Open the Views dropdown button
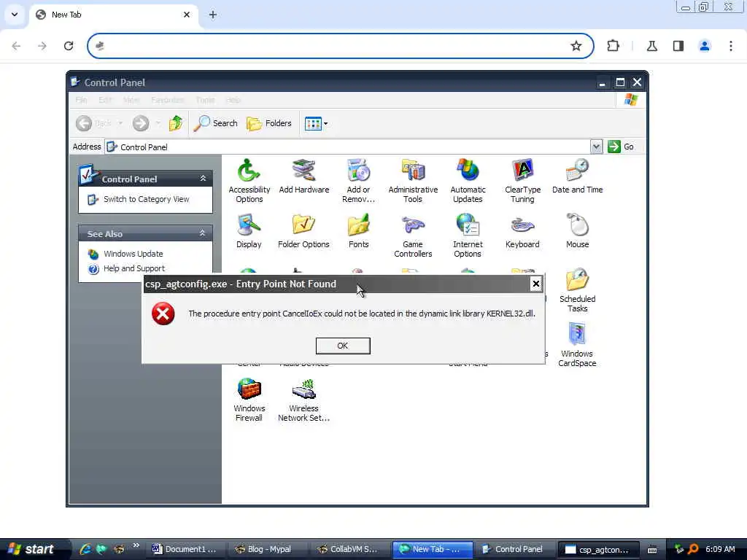The width and height of the screenshot is (747, 560). click(x=317, y=123)
